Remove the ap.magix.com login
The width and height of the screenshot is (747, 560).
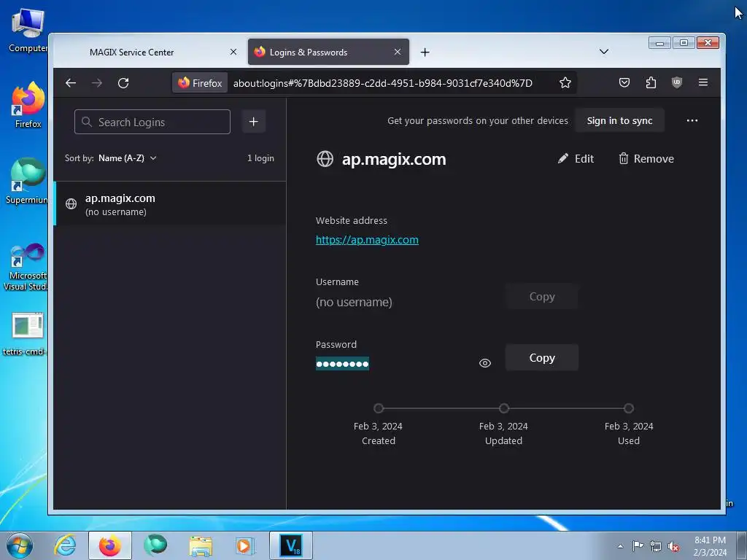click(x=646, y=158)
